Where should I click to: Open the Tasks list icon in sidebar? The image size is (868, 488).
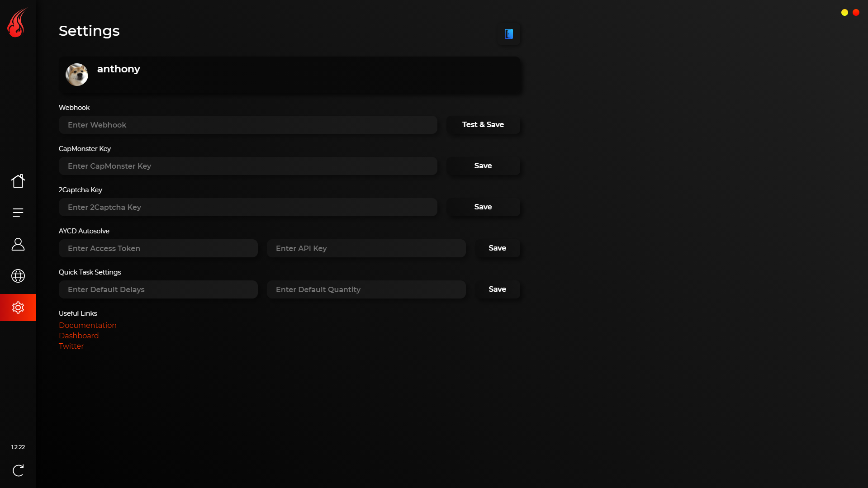tap(18, 213)
